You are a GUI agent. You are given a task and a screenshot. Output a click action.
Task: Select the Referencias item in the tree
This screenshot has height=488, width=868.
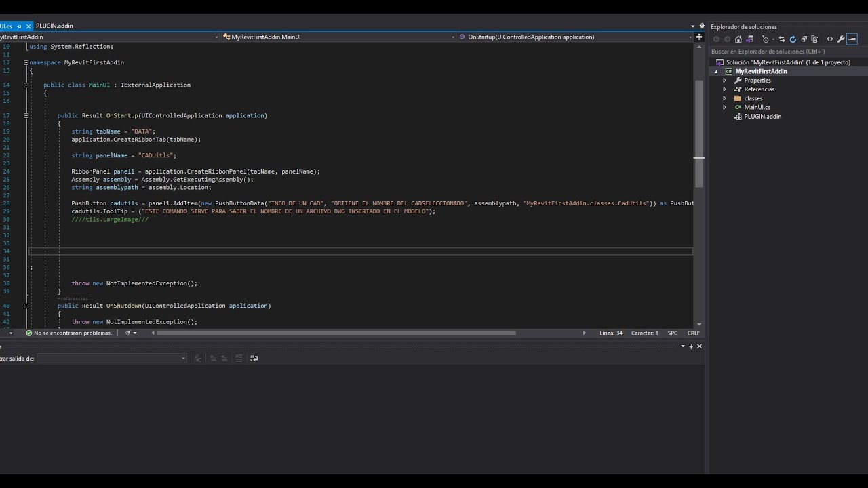[759, 89]
